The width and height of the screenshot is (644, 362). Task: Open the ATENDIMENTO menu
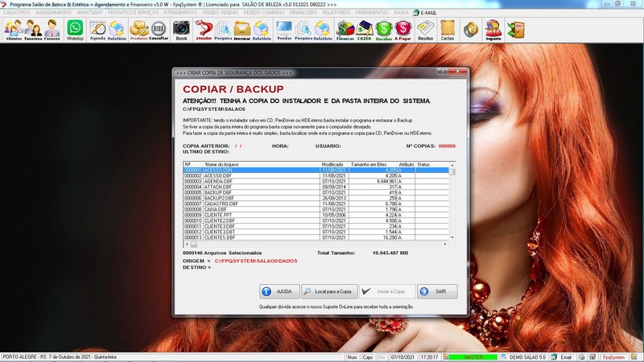tap(180, 13)
